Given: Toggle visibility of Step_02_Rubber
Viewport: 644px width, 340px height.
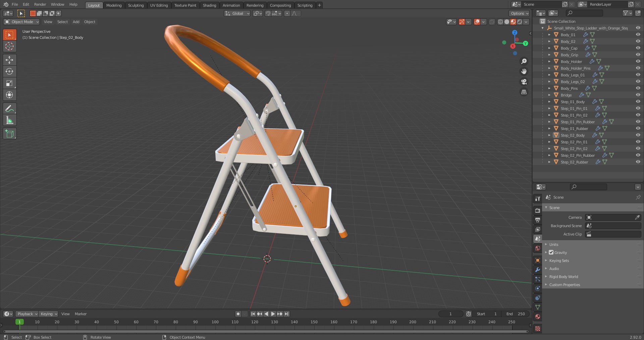Looking at the screenshot, I should pyautogui.click(x=638, y=162).
